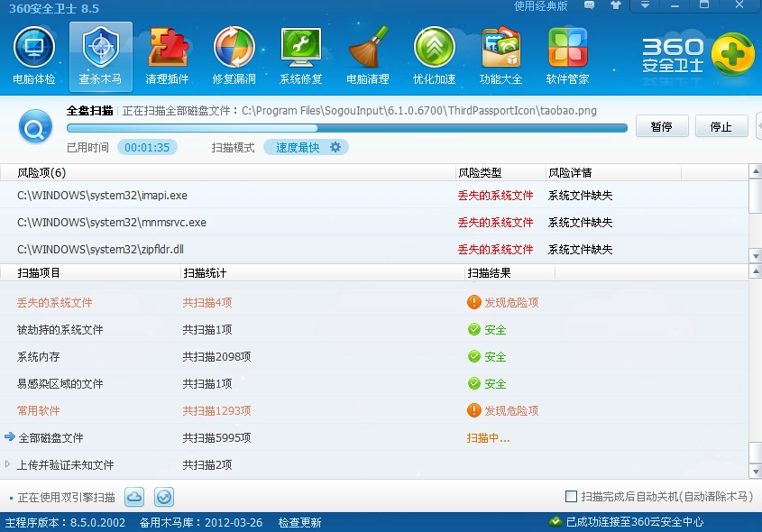
Task: Open the feedback message icon in title bar
Action: tap(590, 5)
